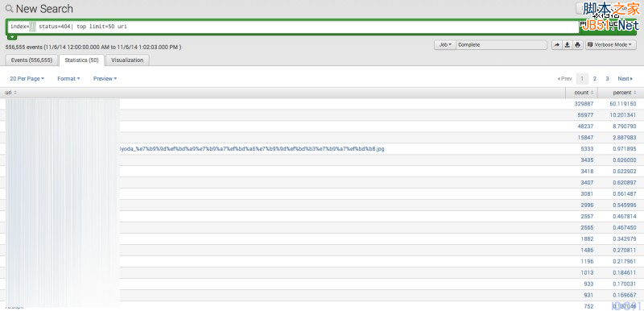The image size is (644, 311).
Task: Click count value 5333
Action: pos(587,149)
